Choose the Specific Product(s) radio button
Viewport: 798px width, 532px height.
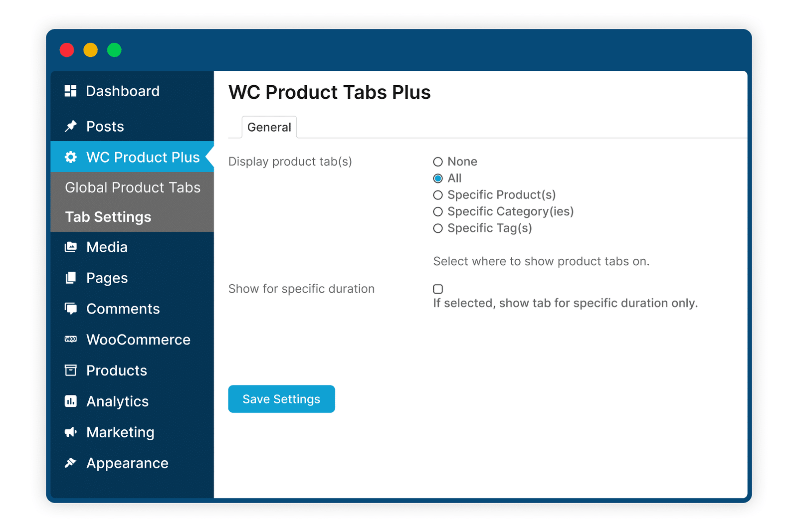pos(438,195)
